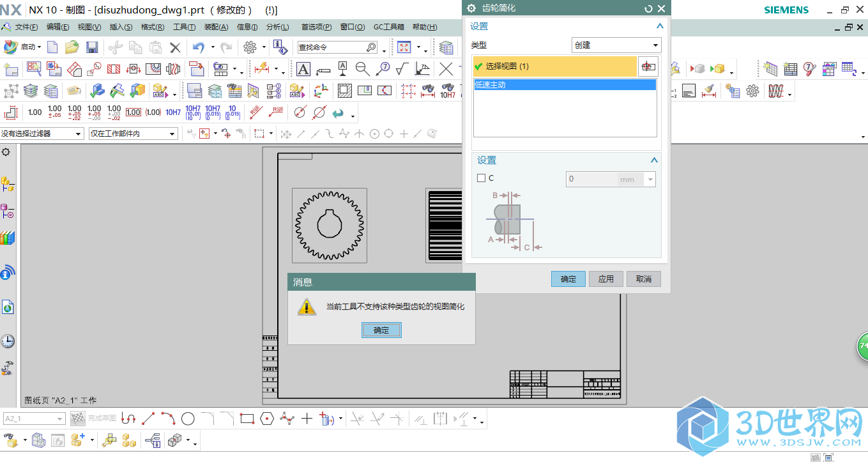Select the Line sketch tool
The image size is (868, 462).
point(148,419)
